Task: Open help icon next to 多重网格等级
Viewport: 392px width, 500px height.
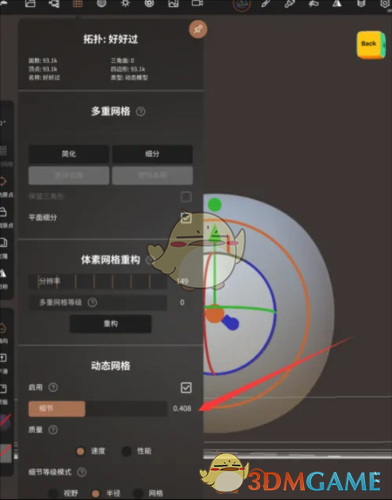Action: tap(92, 303)
